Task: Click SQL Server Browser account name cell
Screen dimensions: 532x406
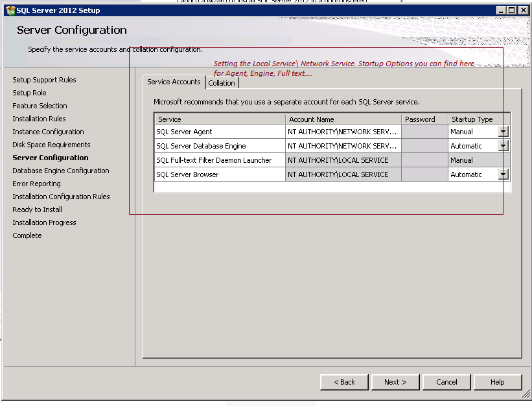Action: point(343,174)
